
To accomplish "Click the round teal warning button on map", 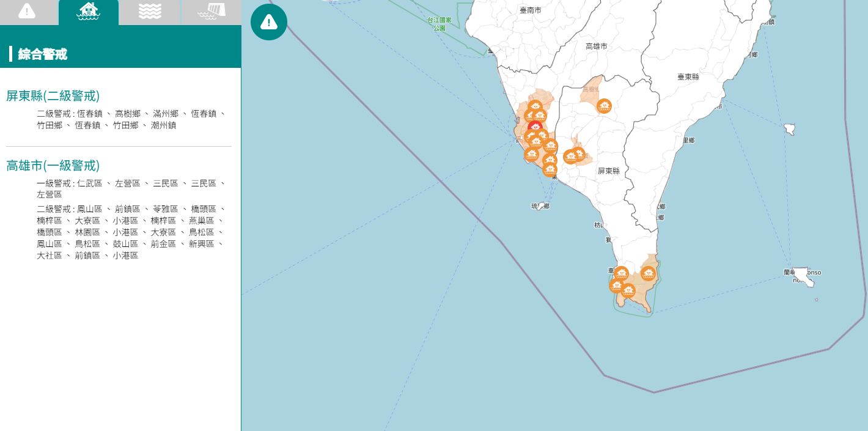I will tap(269, 22).
